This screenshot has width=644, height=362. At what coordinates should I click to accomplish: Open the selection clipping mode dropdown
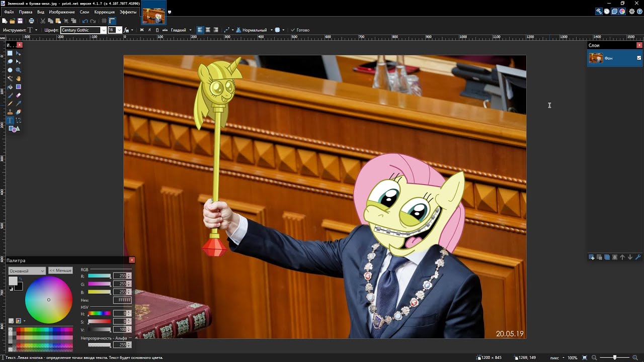(280, 30)
